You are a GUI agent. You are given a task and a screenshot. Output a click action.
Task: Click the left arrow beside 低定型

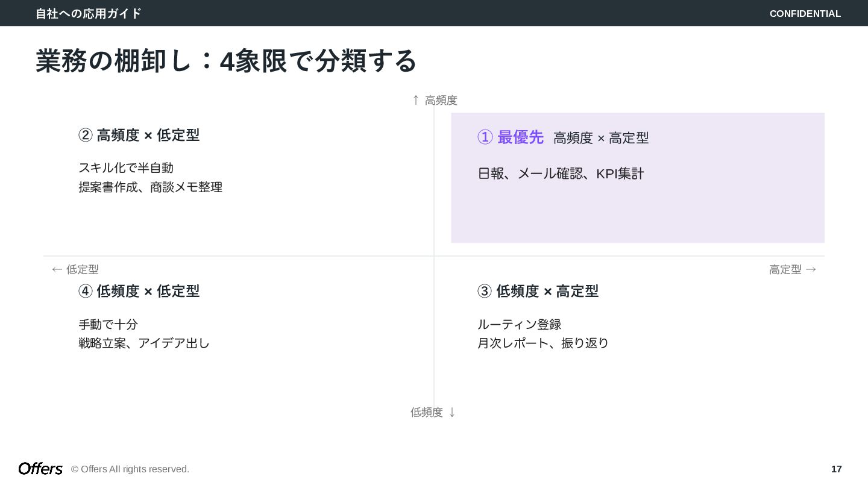point(57,269)
